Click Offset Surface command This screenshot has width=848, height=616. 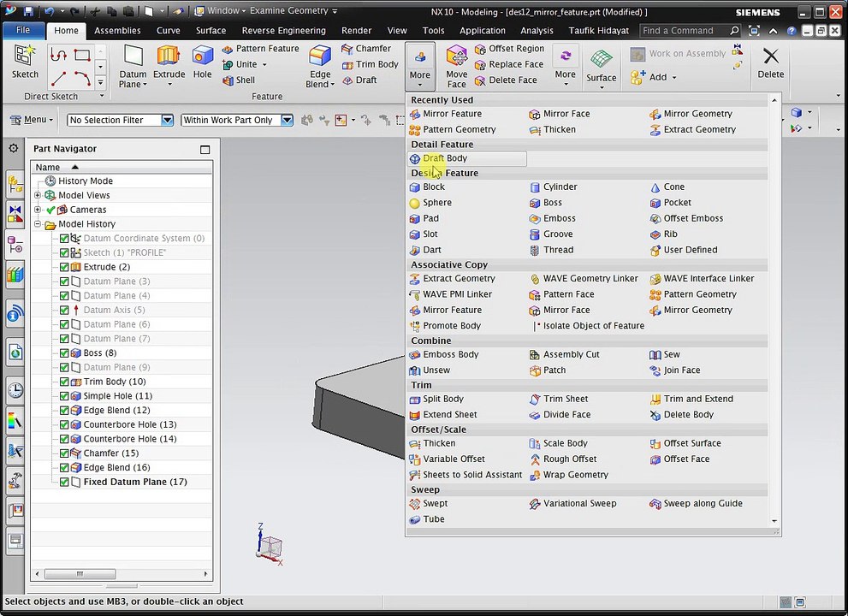(x=685, y=443)
